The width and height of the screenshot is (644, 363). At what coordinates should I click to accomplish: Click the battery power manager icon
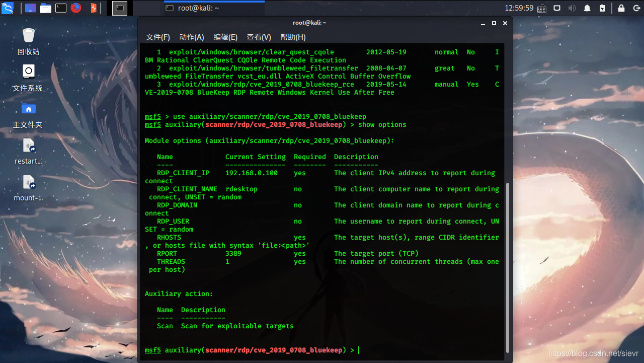point(602,8)
